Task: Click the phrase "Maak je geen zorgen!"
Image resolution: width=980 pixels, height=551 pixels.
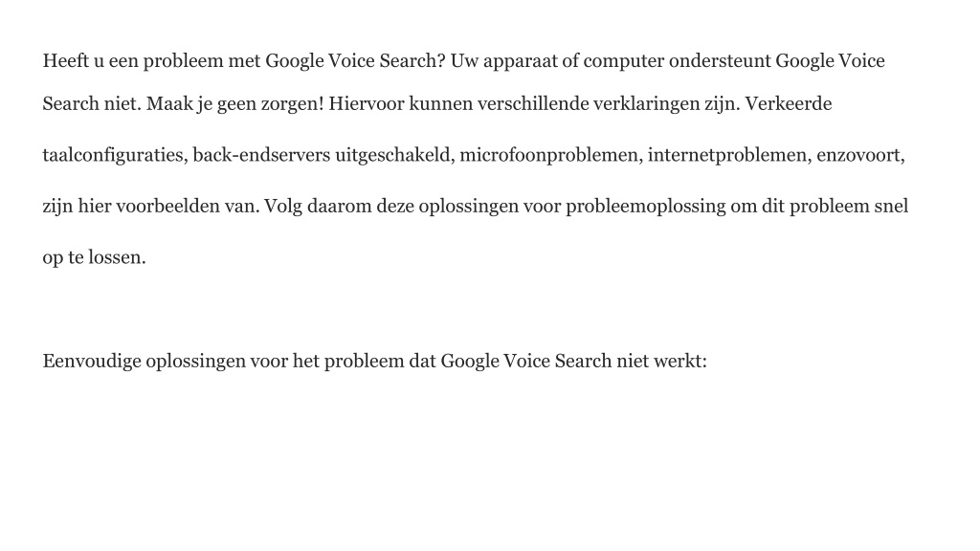Action: point(235,104)
